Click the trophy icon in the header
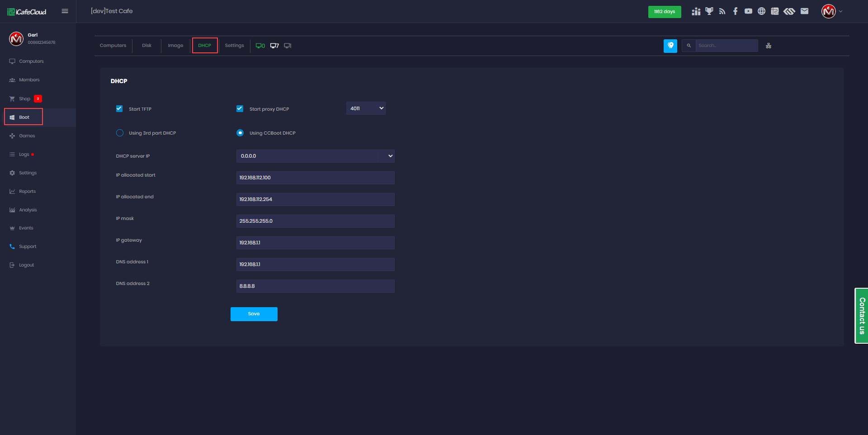868x435 pixels. [x=709, y=11]
